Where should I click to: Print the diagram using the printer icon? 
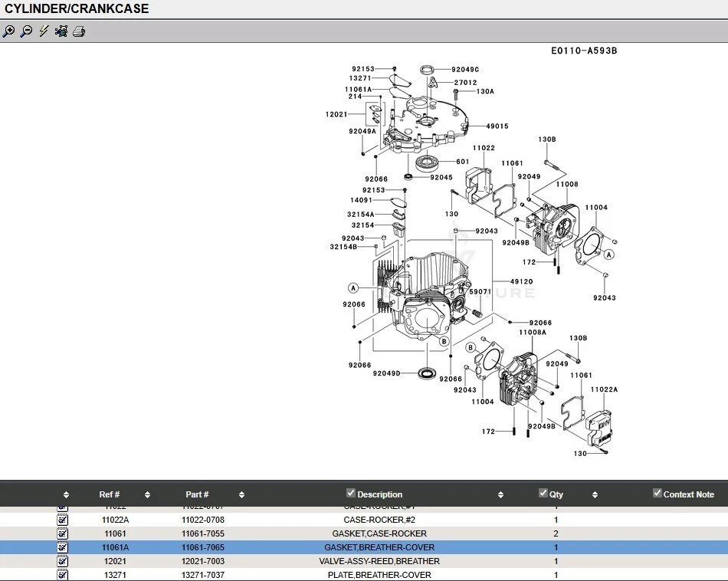pos(79,31)
